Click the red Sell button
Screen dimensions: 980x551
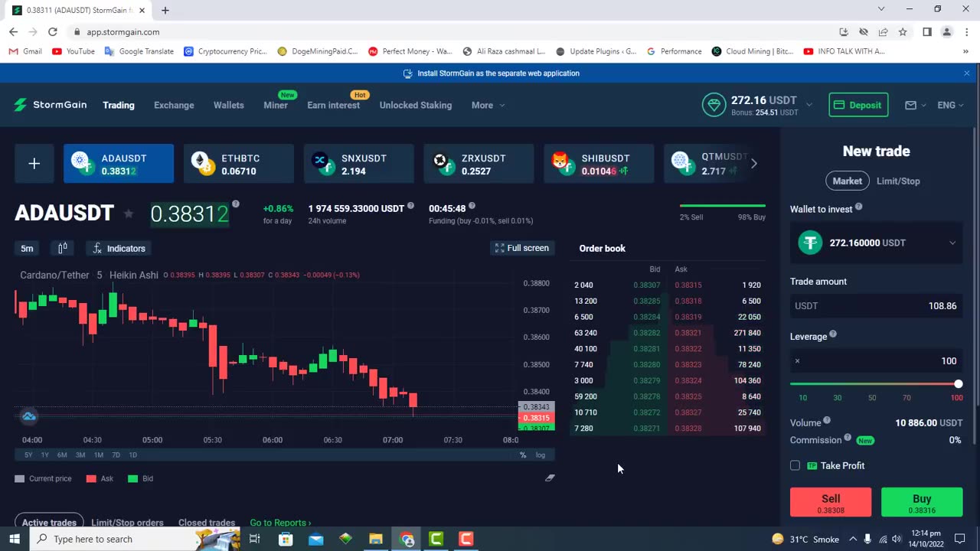point(831,502)
